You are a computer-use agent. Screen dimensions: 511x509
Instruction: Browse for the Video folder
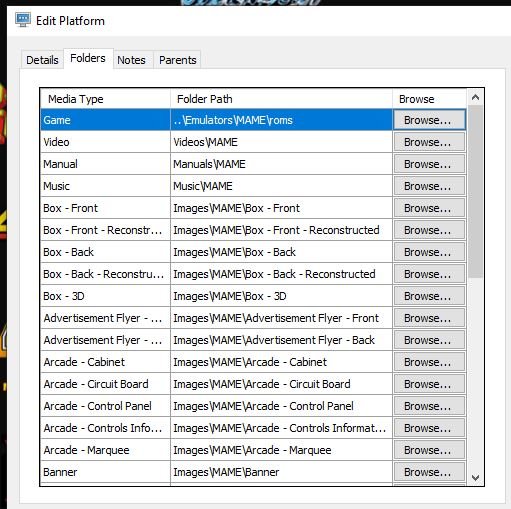click(429, 142)
